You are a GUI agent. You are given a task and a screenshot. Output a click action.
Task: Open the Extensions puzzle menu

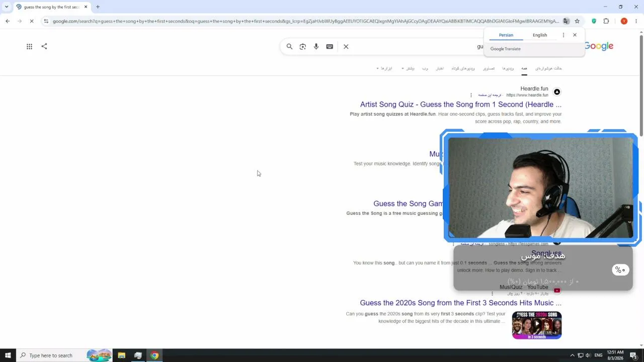click(606, 21)
